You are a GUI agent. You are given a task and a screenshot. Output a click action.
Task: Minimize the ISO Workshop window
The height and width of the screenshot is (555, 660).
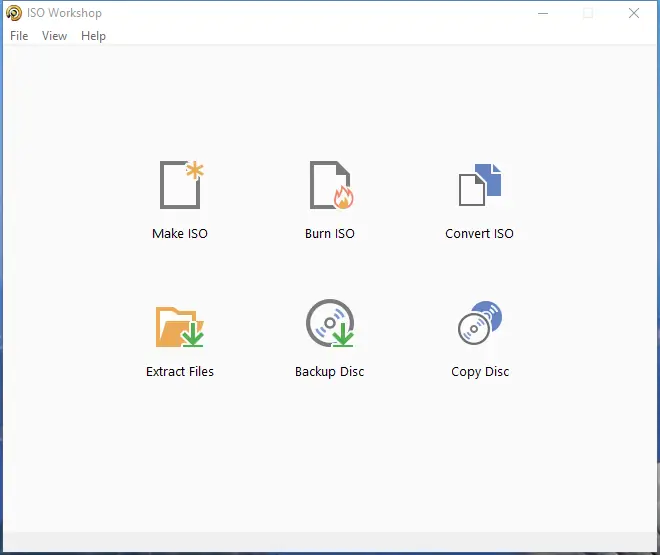click(543, 13)
